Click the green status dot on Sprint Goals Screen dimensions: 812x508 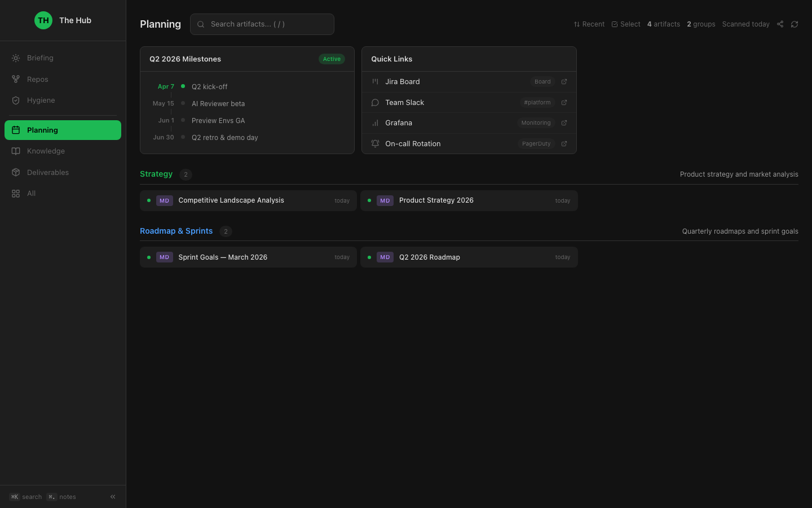pyautogui.click(x=148, y=257)
